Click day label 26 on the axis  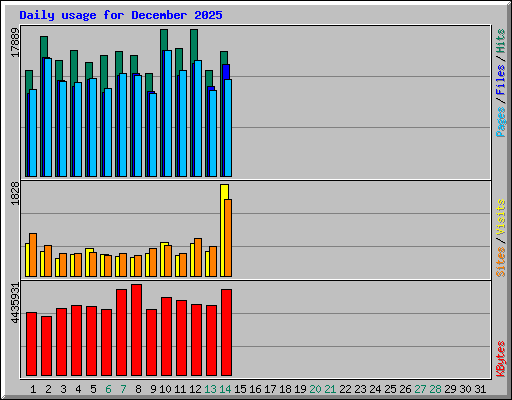pyautogui.click(x=405, y=389)
